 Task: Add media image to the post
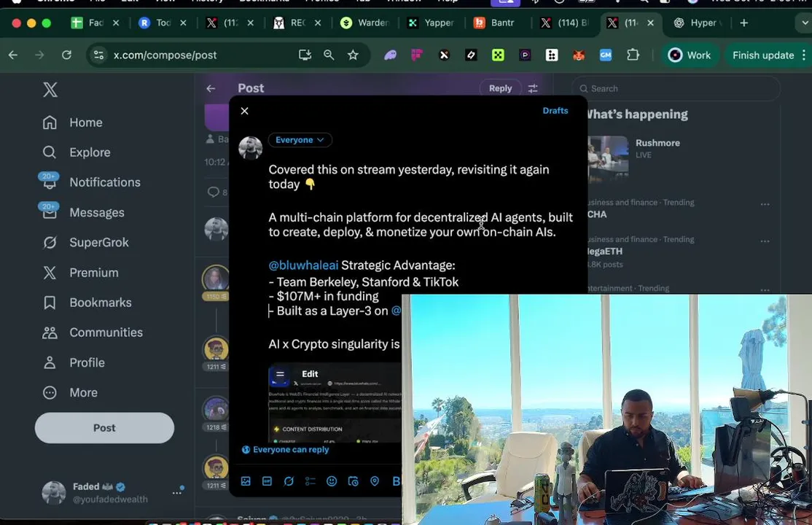[x=246, y=481]
